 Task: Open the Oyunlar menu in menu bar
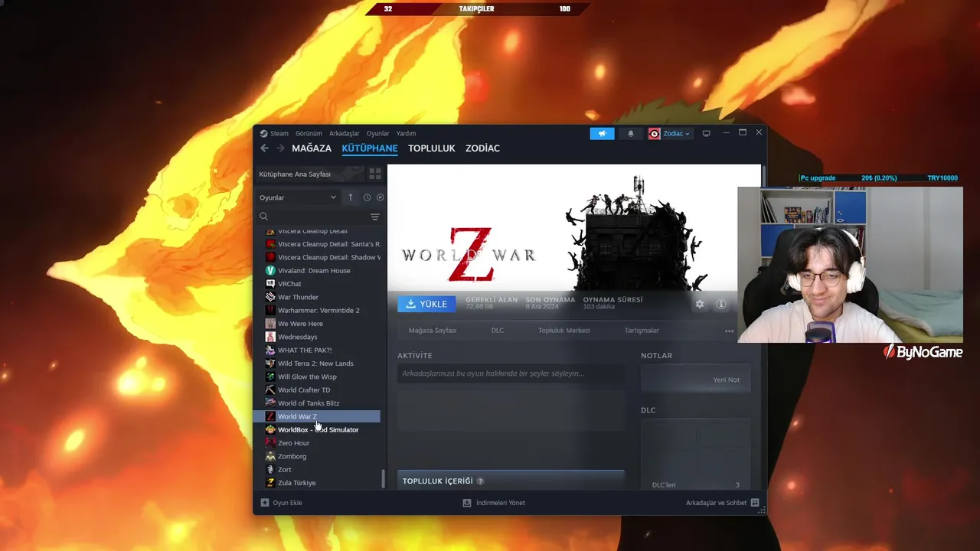[x=377, y=133]
